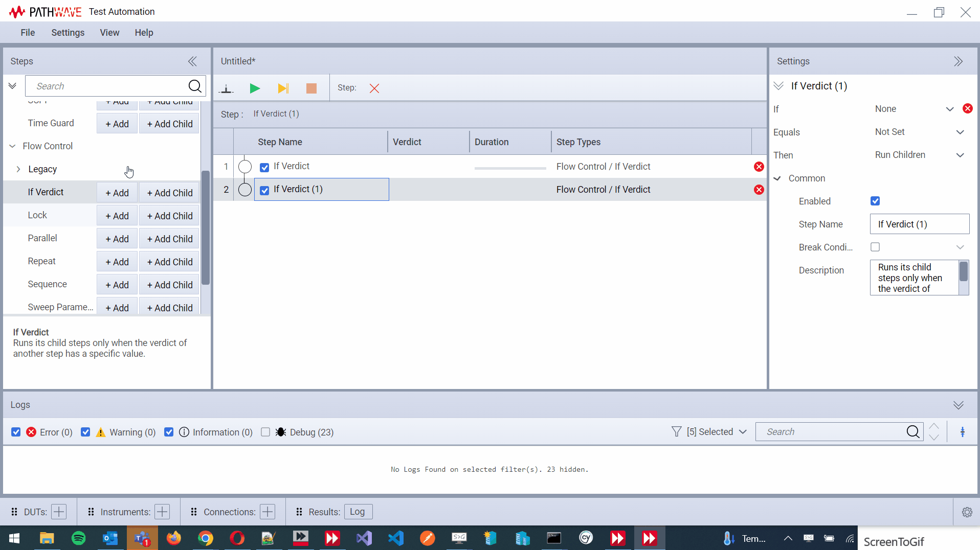Delete the first If Verdict step using red X
The image size is (980, 550).
click(x=759, y=166)
